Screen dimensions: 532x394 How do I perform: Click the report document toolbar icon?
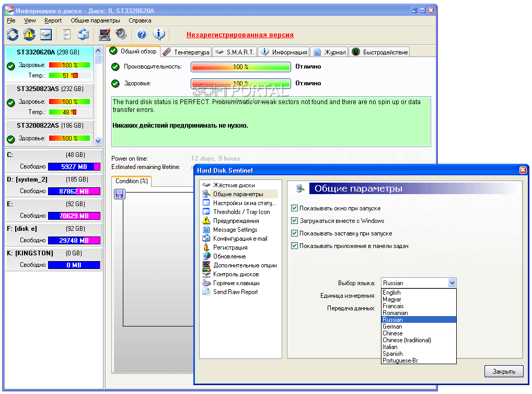pyautogui.click(x=67, y=35)
